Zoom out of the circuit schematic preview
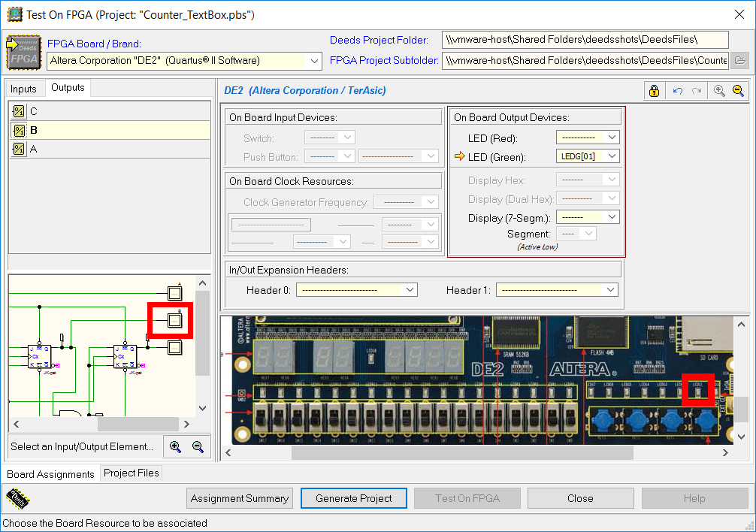The height and width of the screenshot is (532, 756). click(x=198, y=446)
